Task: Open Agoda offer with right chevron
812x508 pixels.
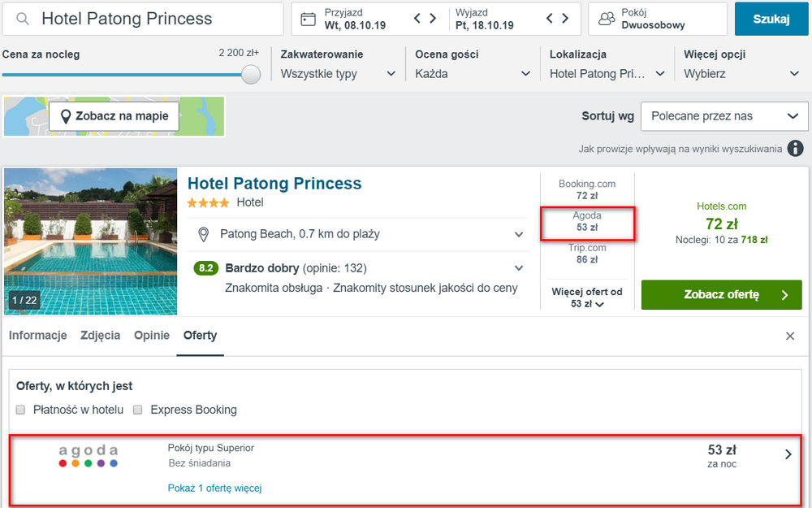Action: point(788,454)
